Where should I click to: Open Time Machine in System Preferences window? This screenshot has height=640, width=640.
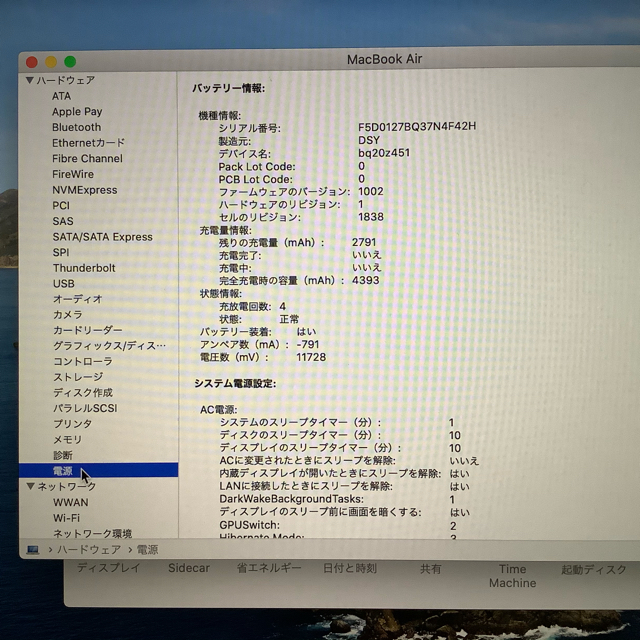[513, 576]
